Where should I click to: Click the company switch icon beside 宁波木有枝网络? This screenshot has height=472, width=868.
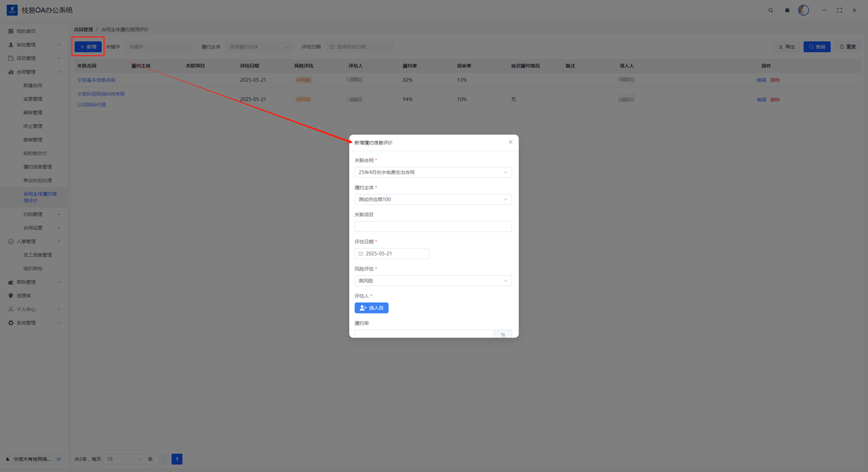[59, 459]
